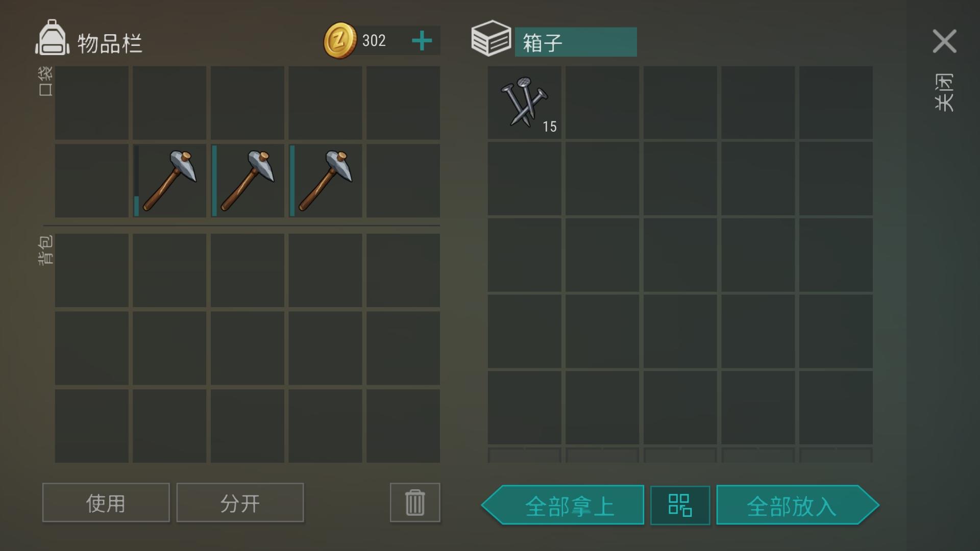Select the middle pickaxe in pocket
The height and width of the screenshot is (551, 980).
pyautogui.click(x=248, y=181)
